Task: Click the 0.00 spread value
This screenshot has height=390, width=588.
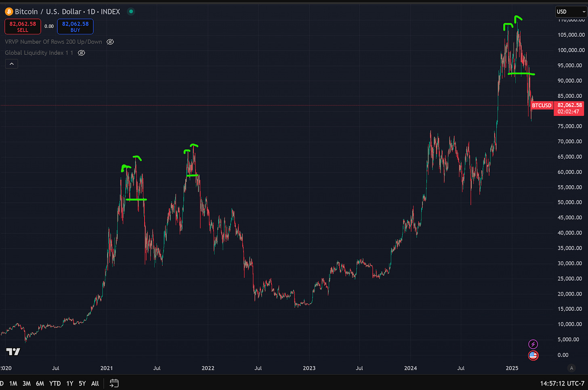Action: coord(49,26)
